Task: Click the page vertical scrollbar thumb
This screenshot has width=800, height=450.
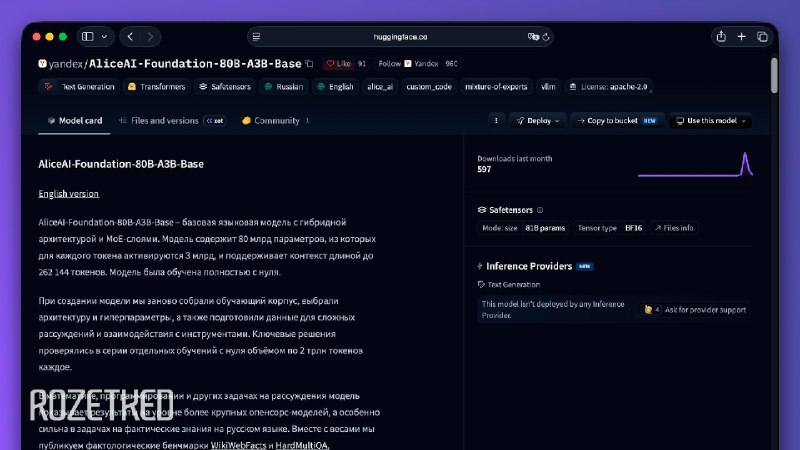Action: pos(774,76)
